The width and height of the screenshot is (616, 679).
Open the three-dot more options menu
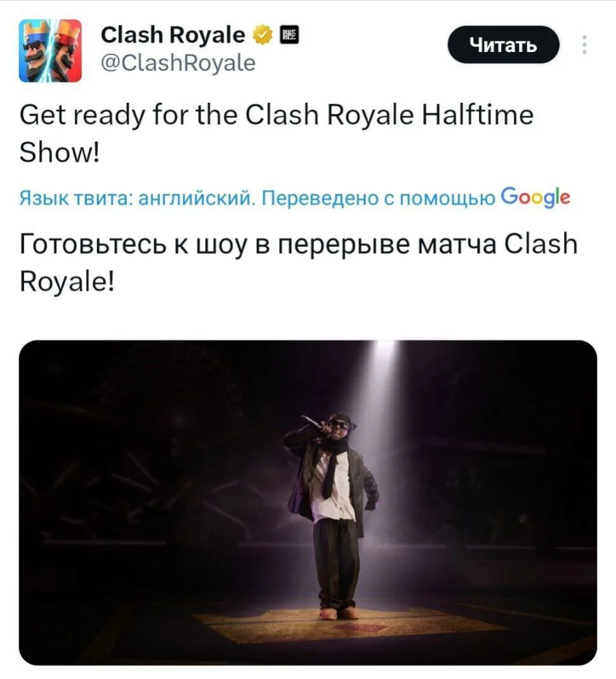click(584, 44)
